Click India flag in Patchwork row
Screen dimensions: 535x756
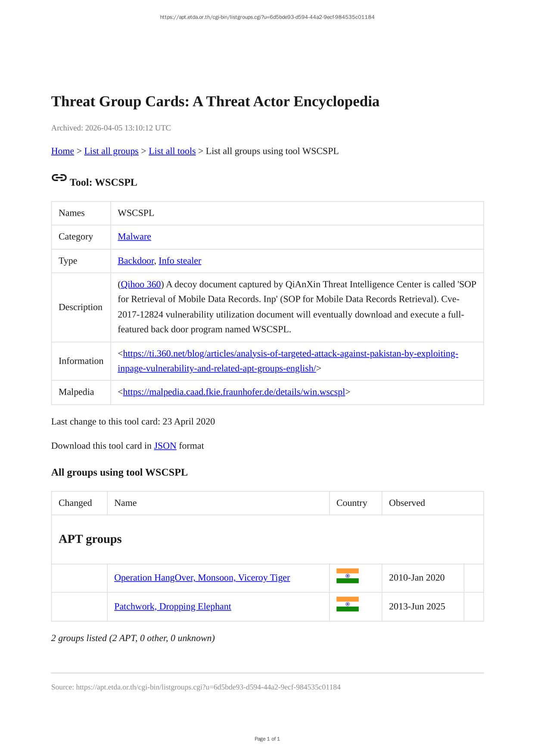pos(347,604)
